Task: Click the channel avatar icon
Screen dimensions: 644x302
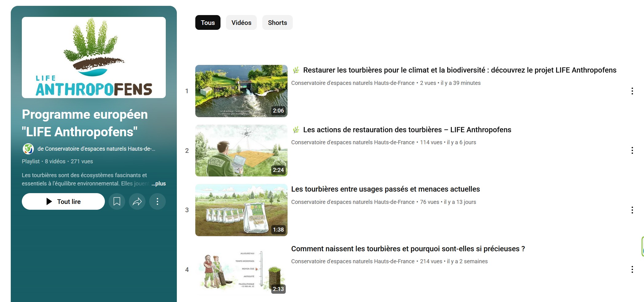Action: point(29,149)
